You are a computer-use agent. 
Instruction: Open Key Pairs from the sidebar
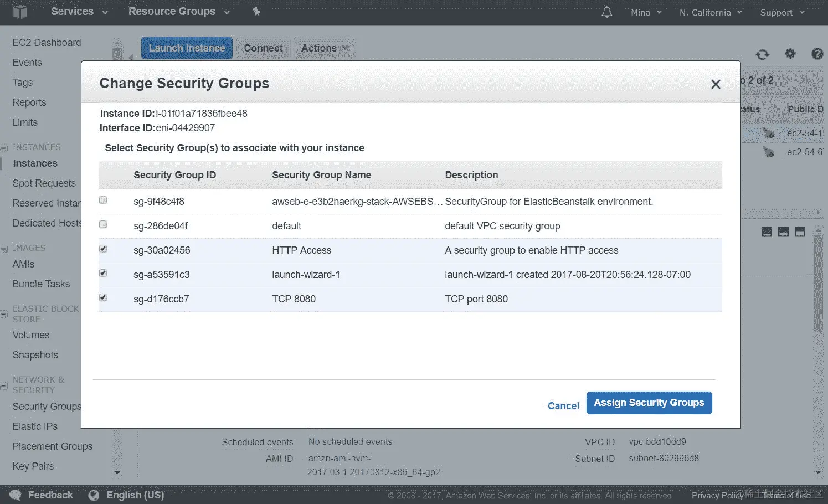(33, 466)
